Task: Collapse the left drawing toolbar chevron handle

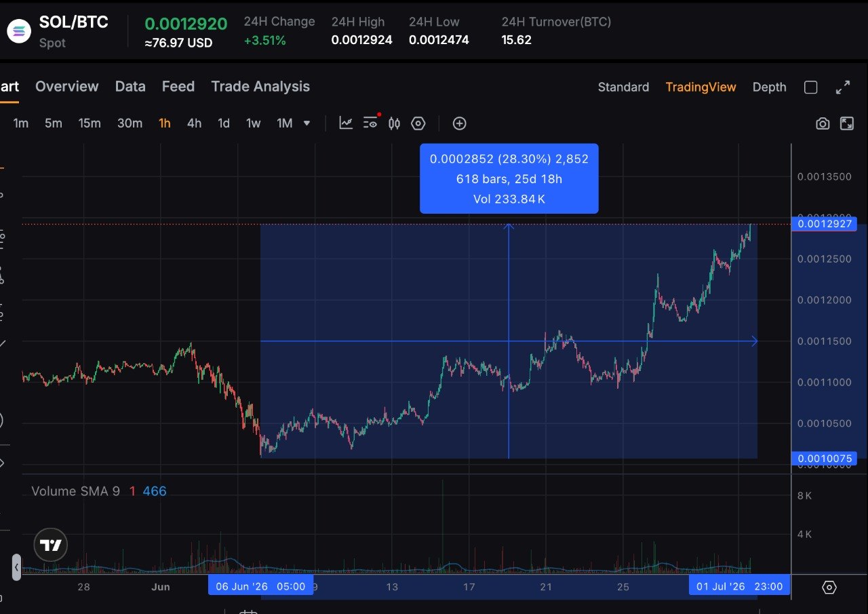Action: 17,567
